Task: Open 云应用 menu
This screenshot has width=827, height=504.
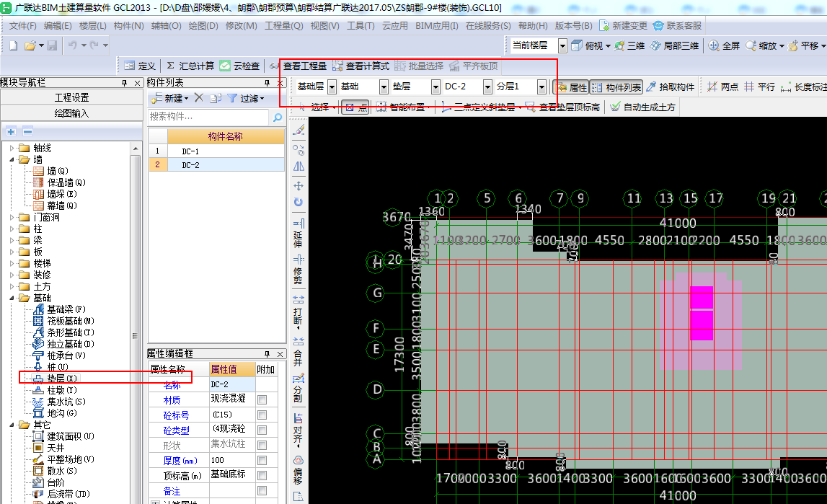Action: click(395, 26)
